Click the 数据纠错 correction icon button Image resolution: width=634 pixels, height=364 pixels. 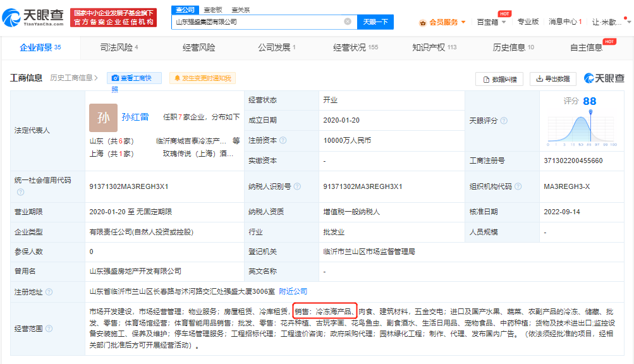point(486,78)
